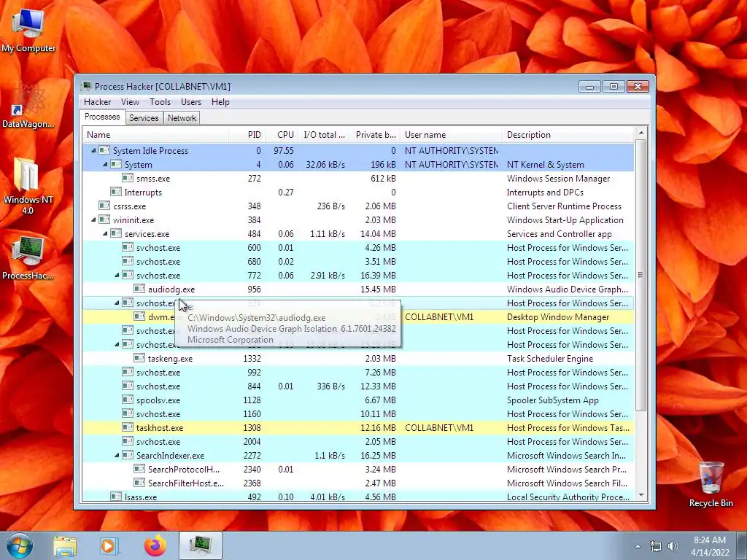Viewport: 747px width, 560px height.
Task: Click the icon beside csrss.exe
Action: pos(104,206)
